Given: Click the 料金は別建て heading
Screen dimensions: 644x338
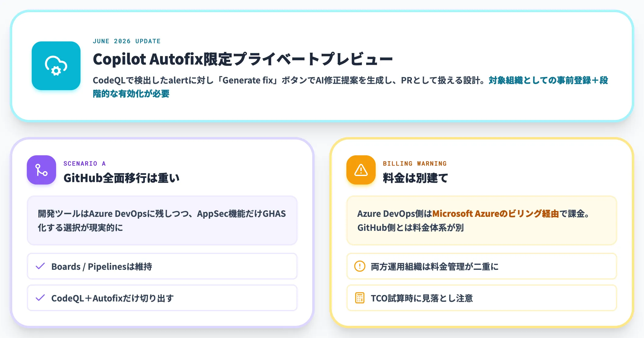Looking at the screenshot, I should pos(415,178).
